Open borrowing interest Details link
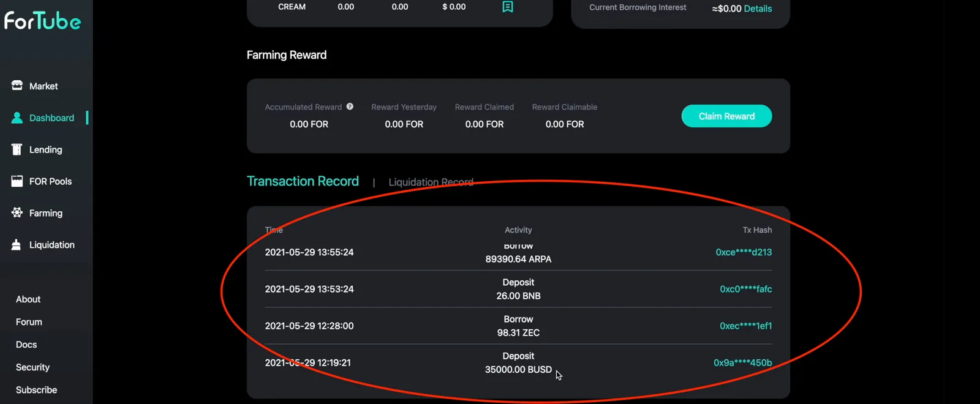Image resolution: width=980 pixels, height=404 pixels. [x=758, y=9]
